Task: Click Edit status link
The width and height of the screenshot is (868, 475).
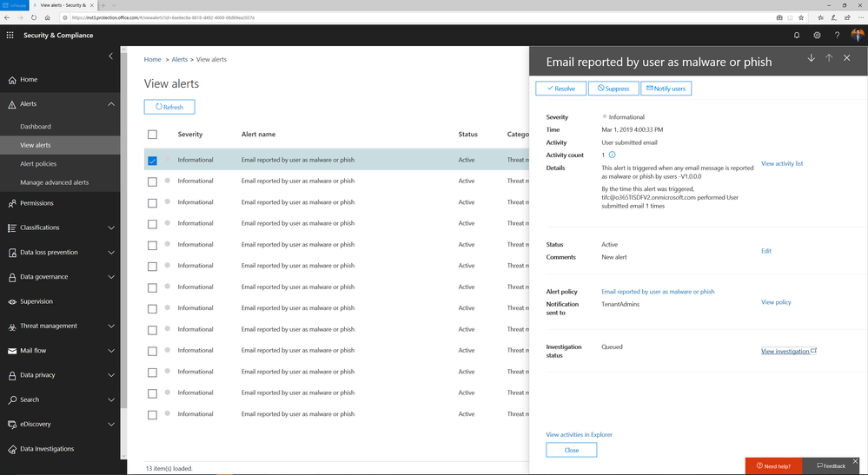Action: [766, 251]
